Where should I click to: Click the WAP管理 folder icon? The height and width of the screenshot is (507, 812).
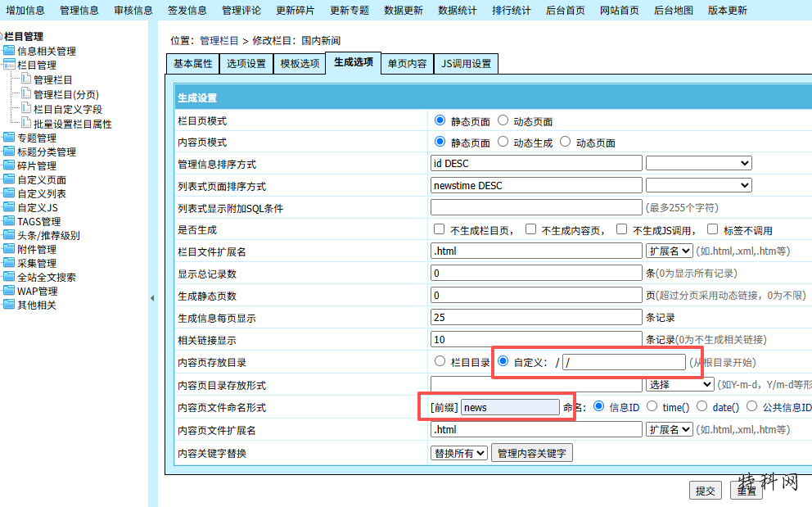[x=9, y=291]
